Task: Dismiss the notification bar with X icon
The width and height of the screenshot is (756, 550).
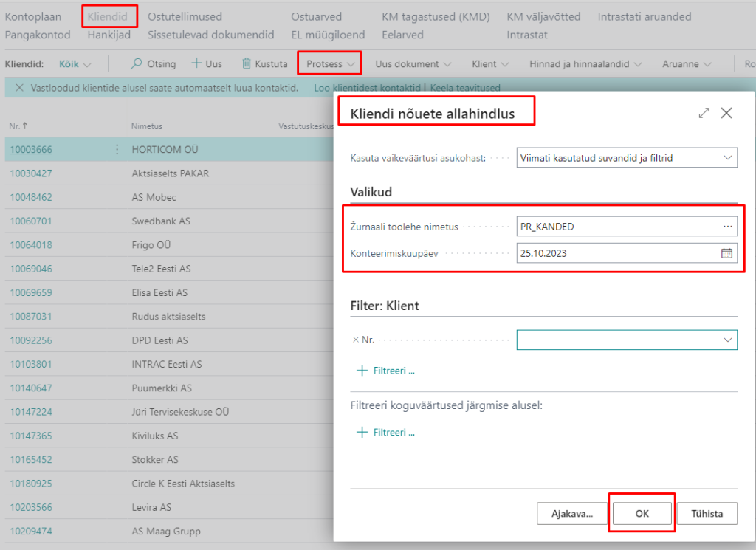Action: point(19,88)
